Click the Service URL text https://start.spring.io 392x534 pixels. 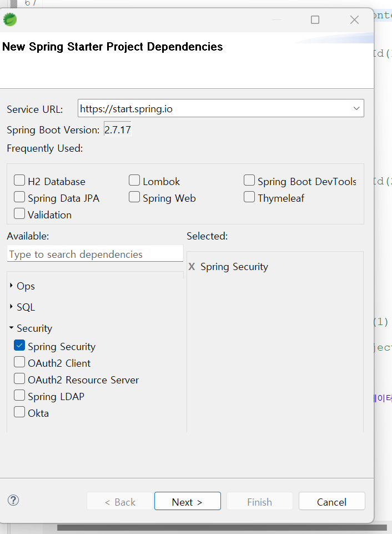click(126, 109)
